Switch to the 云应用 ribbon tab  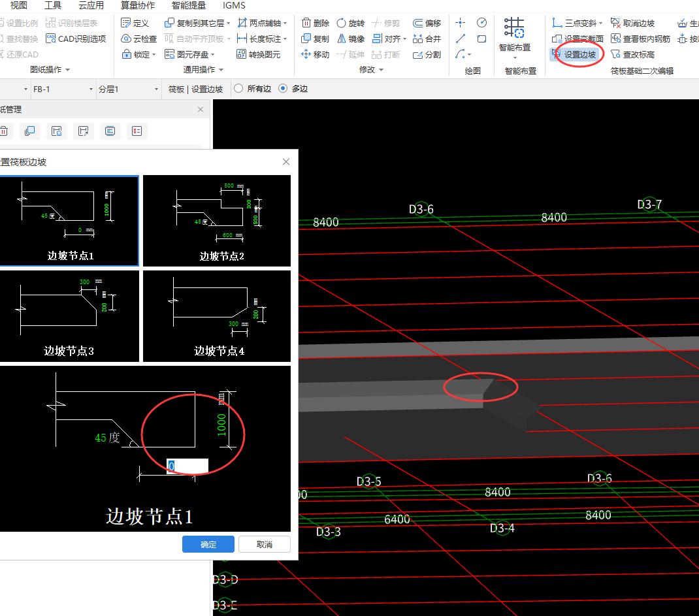(91, 5)
